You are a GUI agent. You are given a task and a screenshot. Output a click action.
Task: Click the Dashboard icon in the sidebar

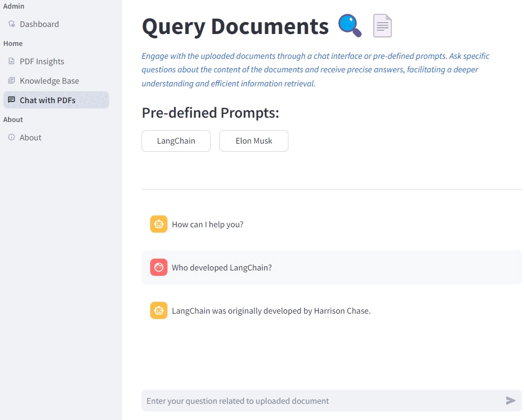pos(12,24)
